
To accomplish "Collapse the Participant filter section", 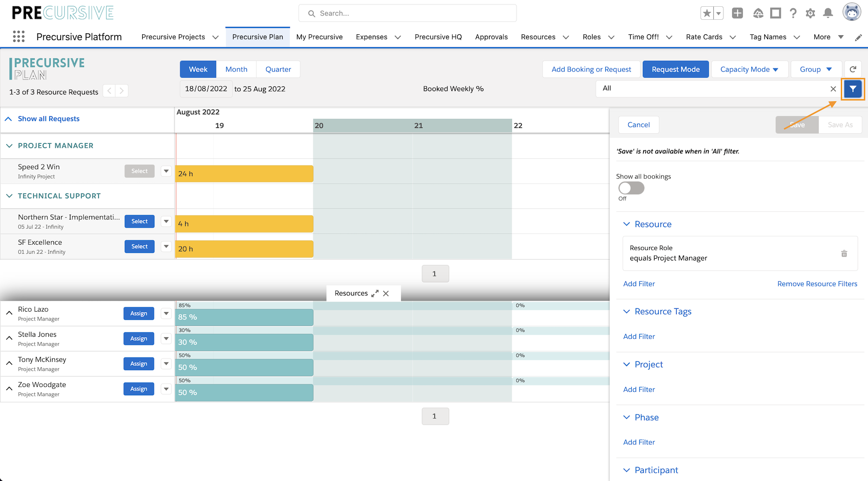I will [626, 470].
